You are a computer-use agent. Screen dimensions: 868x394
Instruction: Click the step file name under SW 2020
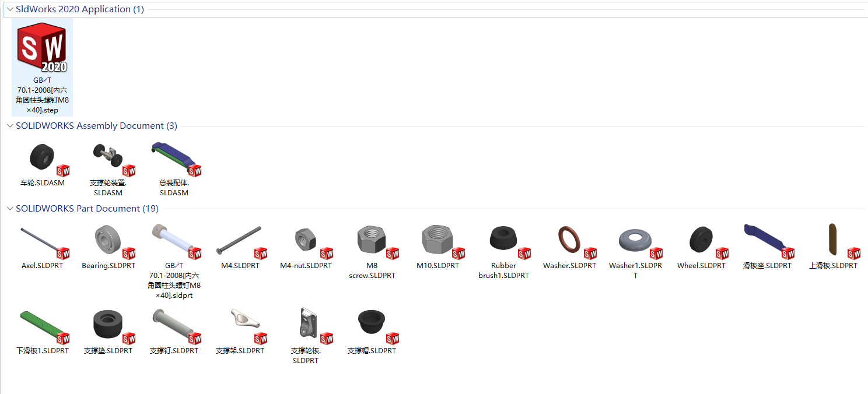(43, 96)
